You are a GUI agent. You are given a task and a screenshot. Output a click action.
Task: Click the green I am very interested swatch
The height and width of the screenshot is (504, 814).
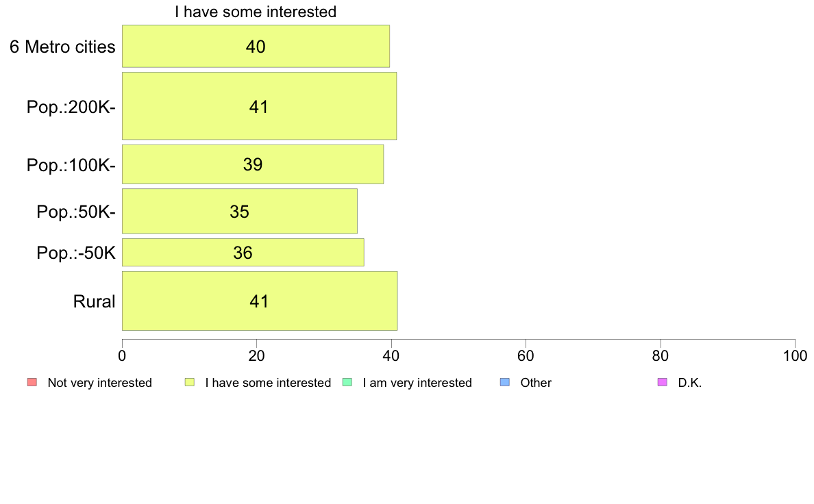tap(347, 383)
